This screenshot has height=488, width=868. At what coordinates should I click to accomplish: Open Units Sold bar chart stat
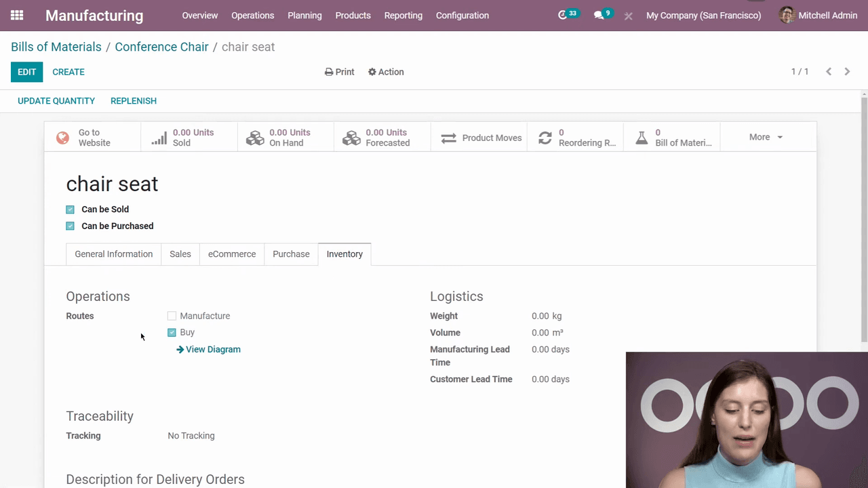tap(159, 138)
